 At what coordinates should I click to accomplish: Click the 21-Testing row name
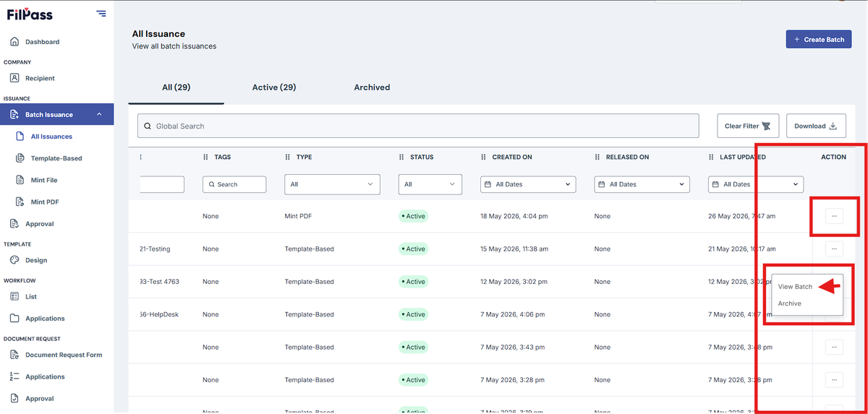coord(155,249)
